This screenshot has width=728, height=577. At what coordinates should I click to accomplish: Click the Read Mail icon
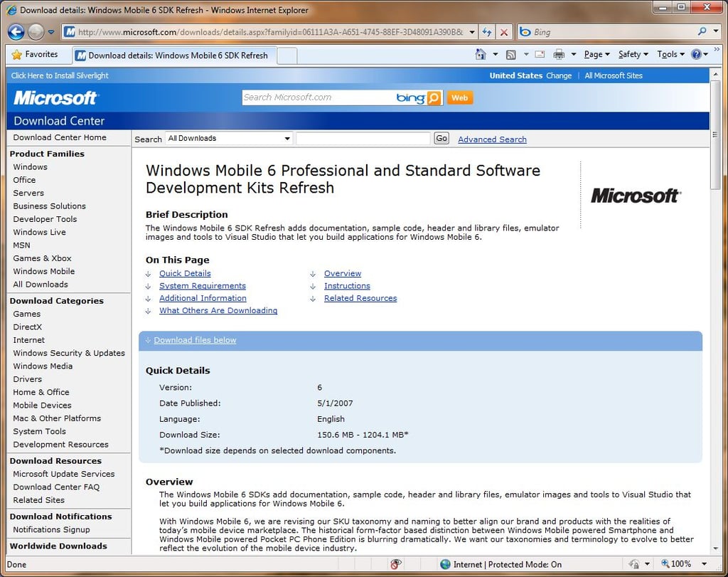(x=540, y=54)
